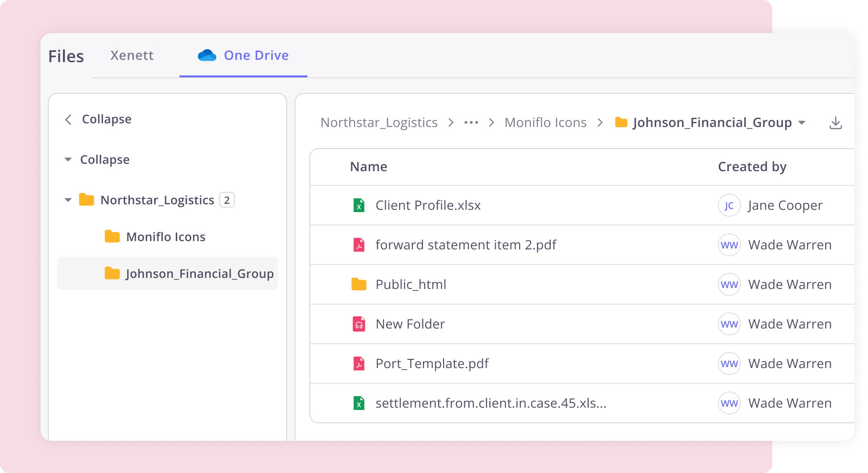Screen dimensions: 868x473
Task: Click the WW avatar in Public_html row
Action: pyautogui.click(x=729, y=284)
